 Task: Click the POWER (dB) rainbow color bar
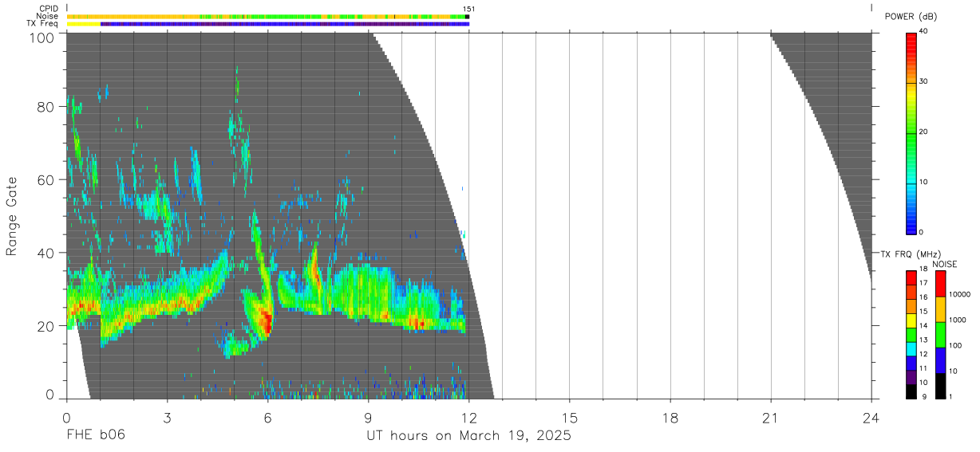911,133
